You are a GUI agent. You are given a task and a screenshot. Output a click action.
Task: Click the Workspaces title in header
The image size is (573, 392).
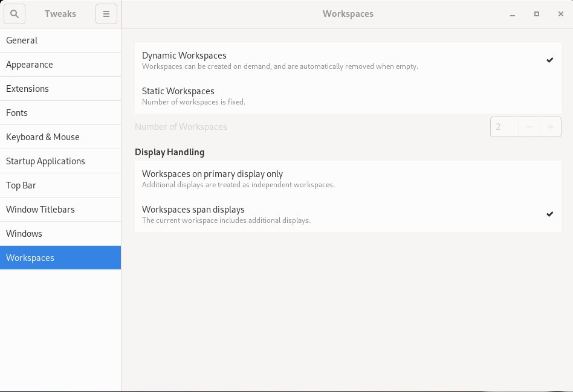coord(348,14)
